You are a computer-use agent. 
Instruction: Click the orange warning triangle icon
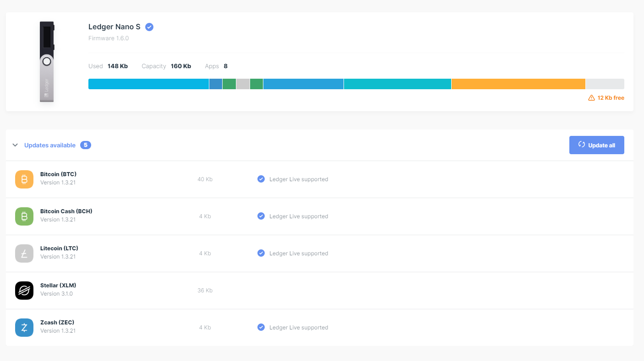click(x=591, y=98)
